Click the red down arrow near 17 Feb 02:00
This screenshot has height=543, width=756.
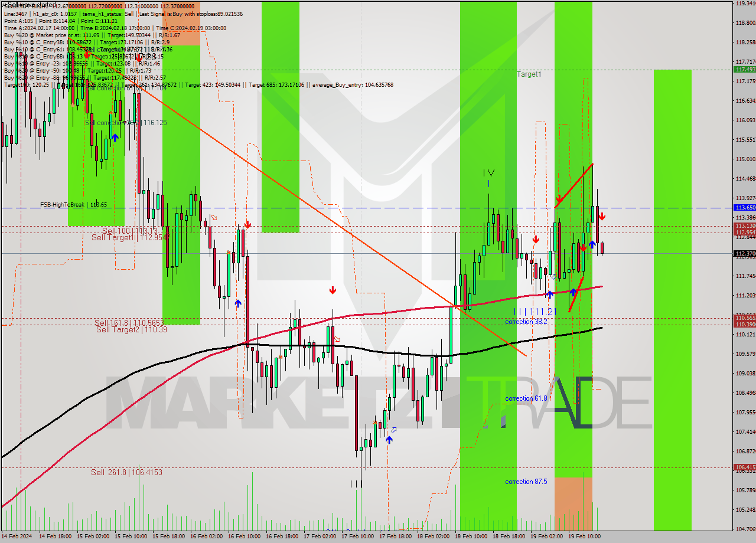pos(333,290)
